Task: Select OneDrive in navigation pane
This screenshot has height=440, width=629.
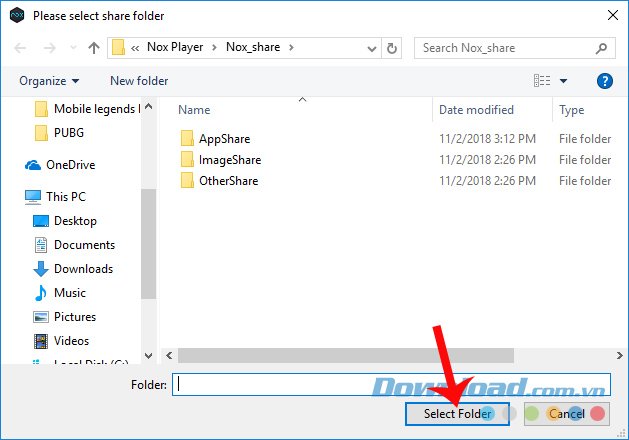Action: point(71,165)
